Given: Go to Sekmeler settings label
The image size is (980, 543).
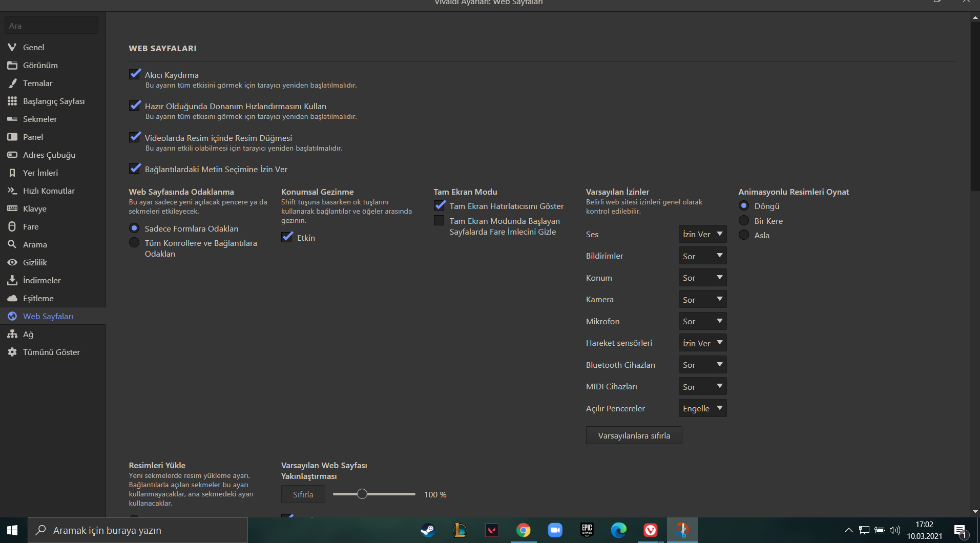Looking at the screenshot, I should 40,119.
